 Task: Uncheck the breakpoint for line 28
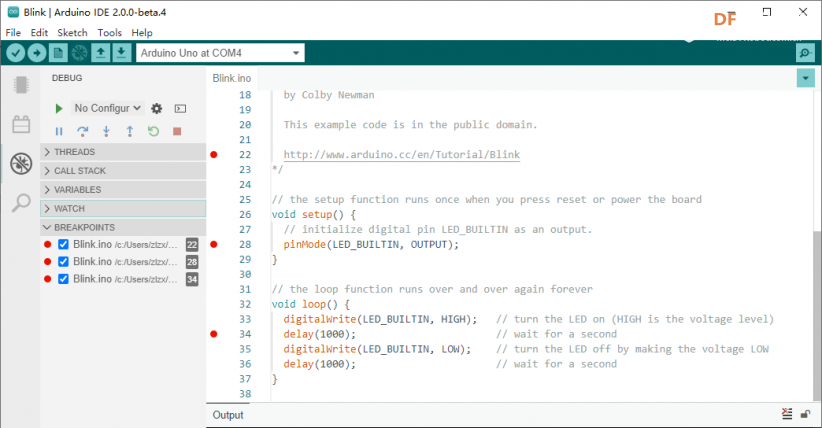click(63, 262)
